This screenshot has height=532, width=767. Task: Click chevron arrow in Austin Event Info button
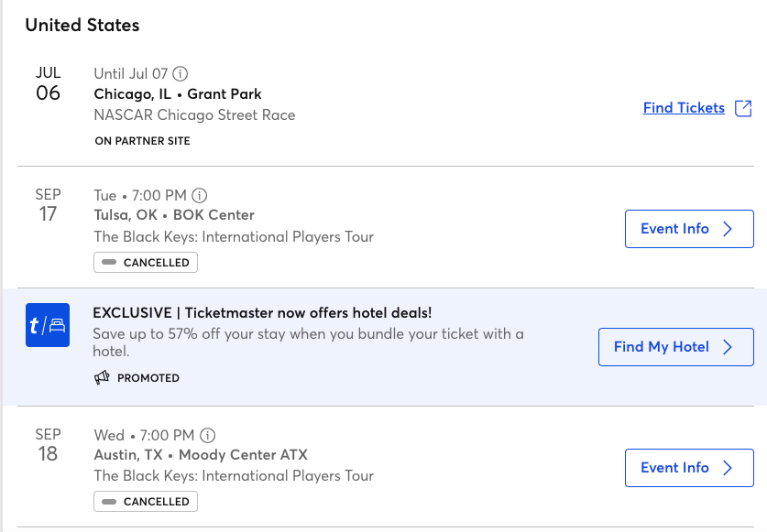(x=728, y=468)
